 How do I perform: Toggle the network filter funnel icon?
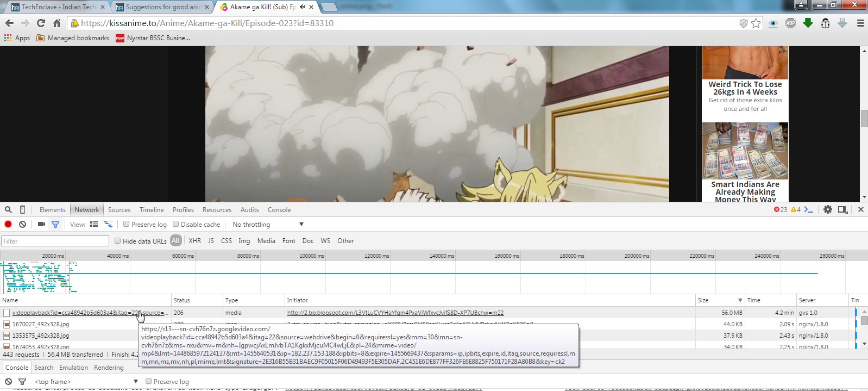tap(55, 224)
